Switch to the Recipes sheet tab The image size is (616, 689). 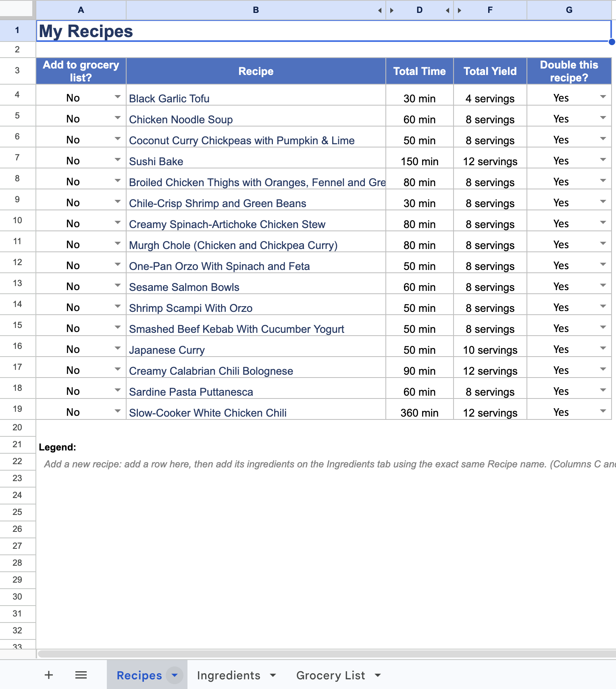click(x=139, y=675)
